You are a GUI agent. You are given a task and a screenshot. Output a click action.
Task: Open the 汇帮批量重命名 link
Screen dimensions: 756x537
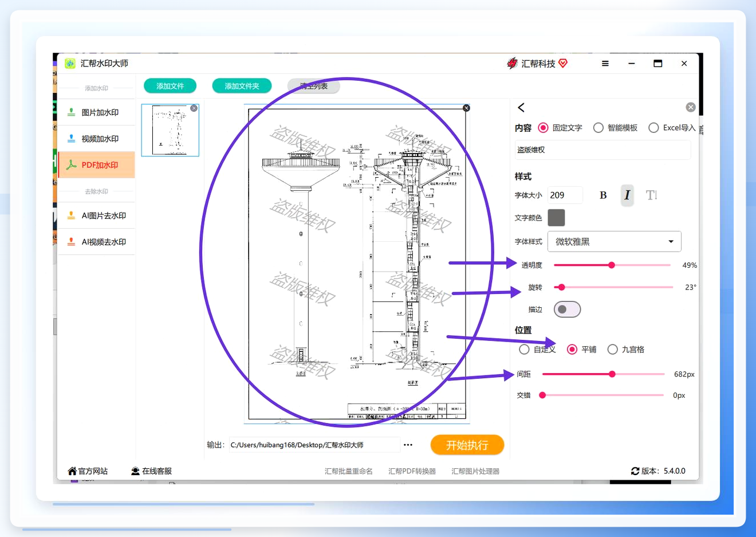click(x=349, y=471)
